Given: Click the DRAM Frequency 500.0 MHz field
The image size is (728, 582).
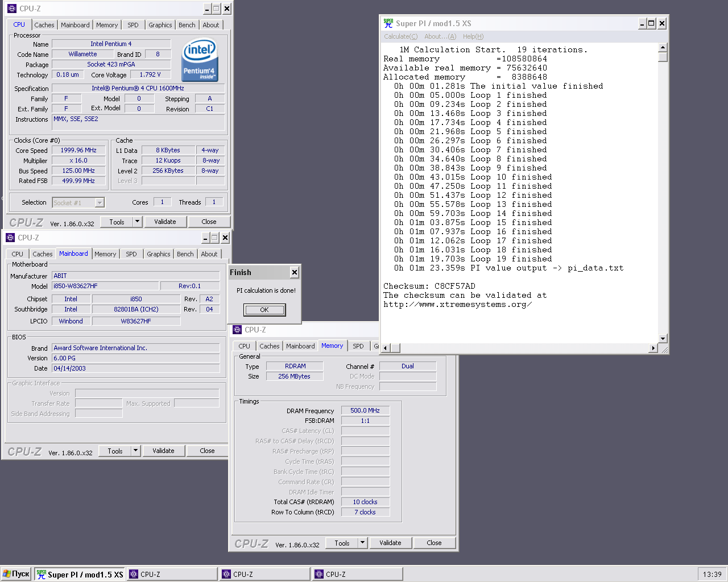Looking at the screenshot, I should click(365, 410).
